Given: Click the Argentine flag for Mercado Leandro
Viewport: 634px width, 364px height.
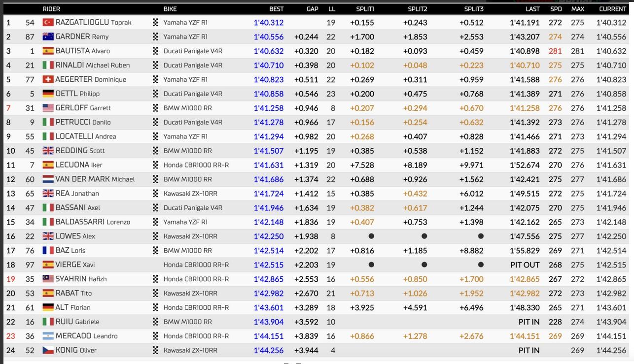Looking at the screenshot, I should pyautogui.click(x=48, y=336).
